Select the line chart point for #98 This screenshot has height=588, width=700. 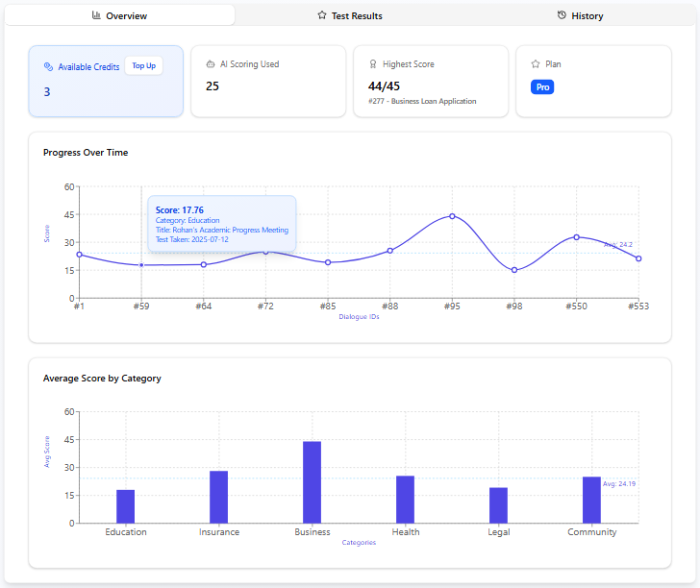[514, 270]
